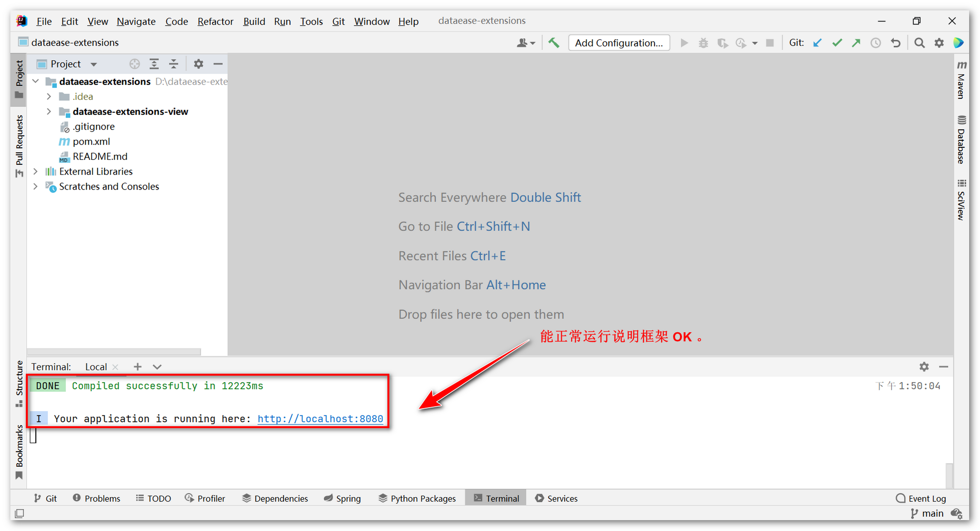Create a new terminal session with the plus button
The width and height of the screenshot is (980, 531).
tap(137, 367)
